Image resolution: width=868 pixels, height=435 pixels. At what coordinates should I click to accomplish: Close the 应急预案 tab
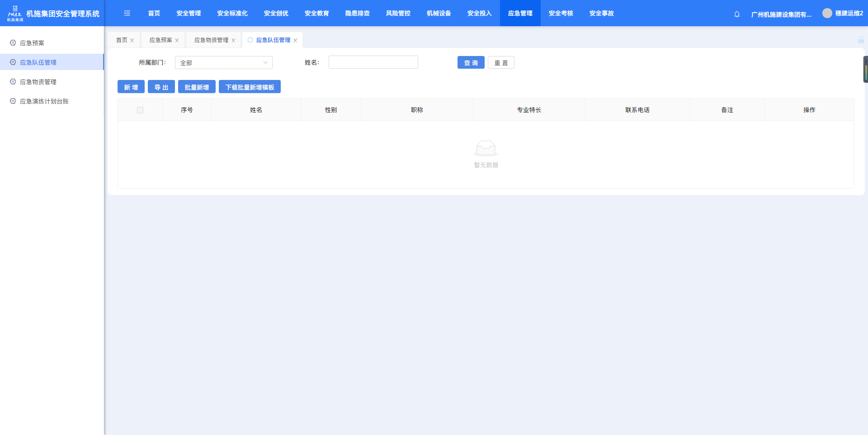click(177, 41)
